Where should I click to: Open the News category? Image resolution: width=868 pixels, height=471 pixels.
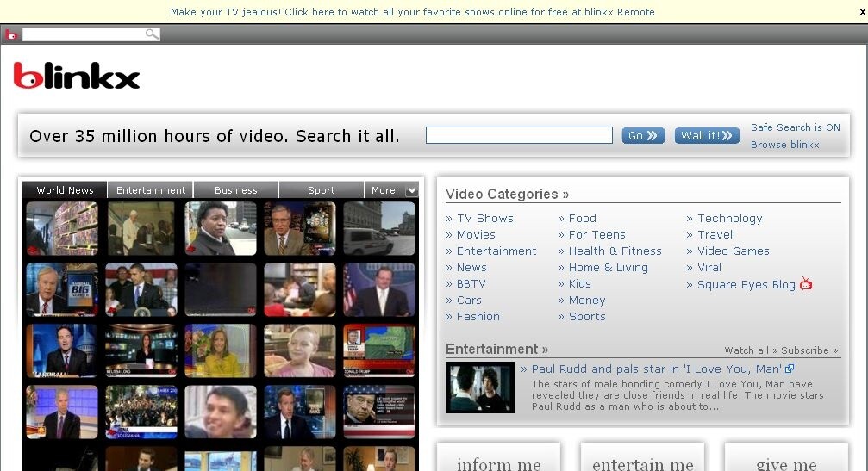click(x=471, y=268)
